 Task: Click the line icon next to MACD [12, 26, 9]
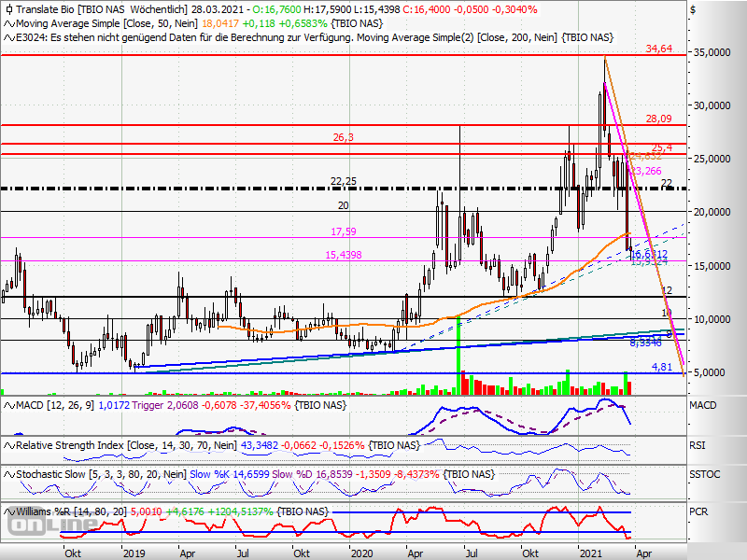[x=7, y=404]
